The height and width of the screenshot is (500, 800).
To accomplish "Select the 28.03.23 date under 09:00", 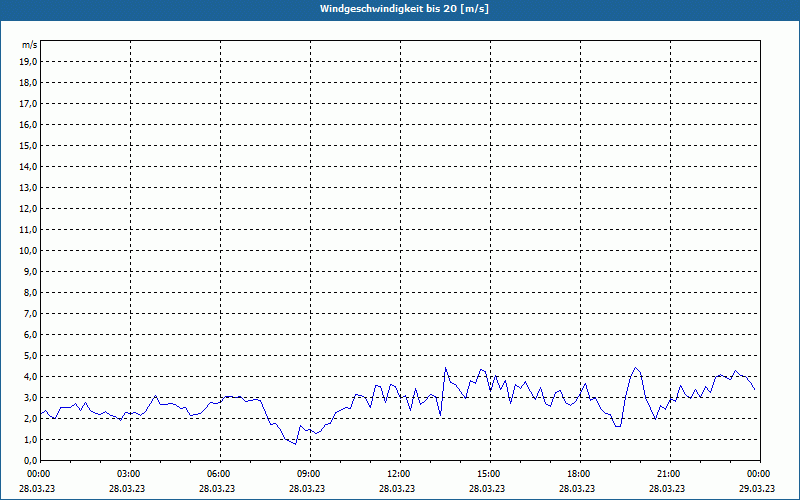I will click(x=307, y=488).
